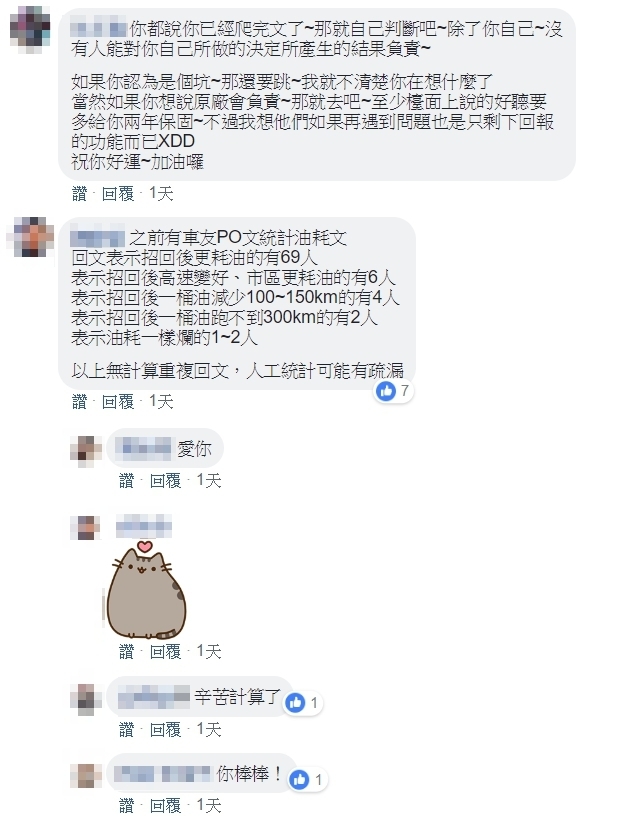Open avatar next to cat sticker reply

[85, 528]
